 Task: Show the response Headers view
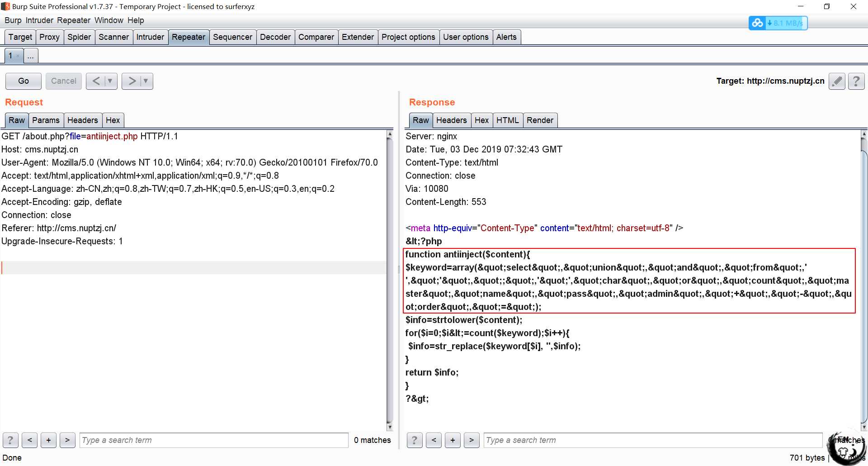451,120
